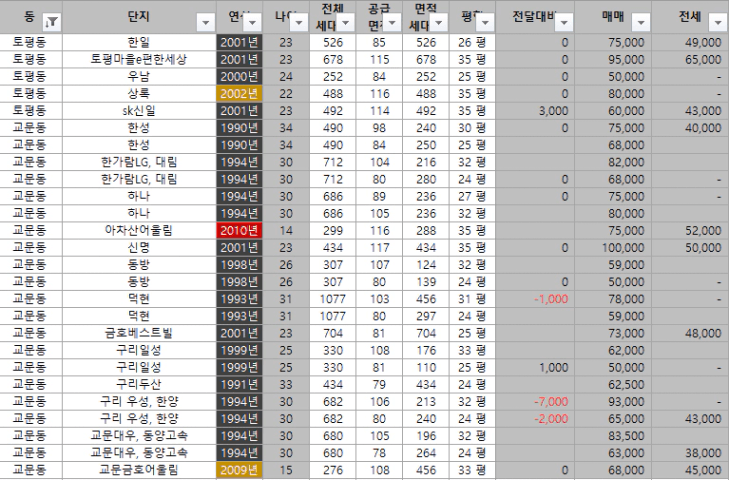Open the 나이 column filter arrow
Viewport: 729px width, 480px height.
point(299,21)
